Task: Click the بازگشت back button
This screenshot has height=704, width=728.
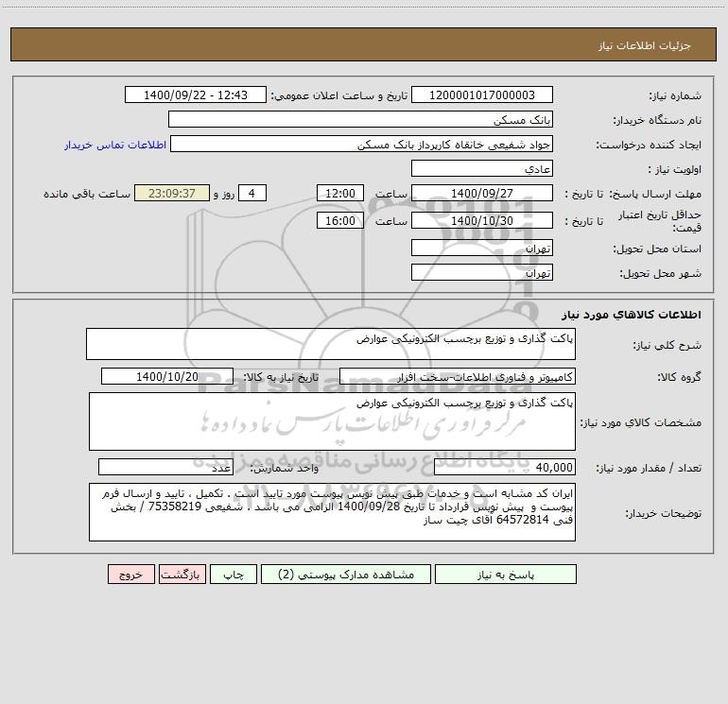Action: (x=182, y=575)
